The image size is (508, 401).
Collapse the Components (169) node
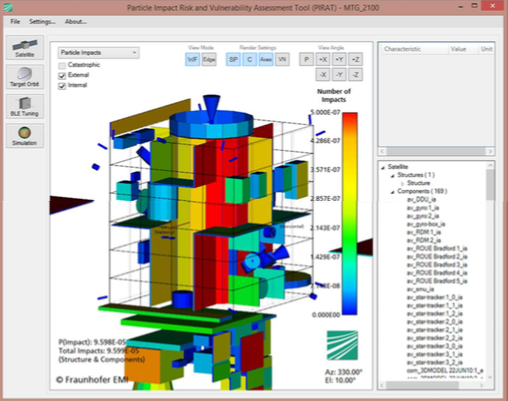(393, 192)
